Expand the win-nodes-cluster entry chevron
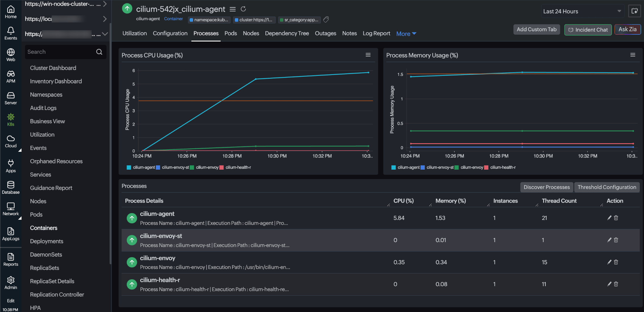The image size is (644, 312). pyautogui.click(x=105, y=4)
